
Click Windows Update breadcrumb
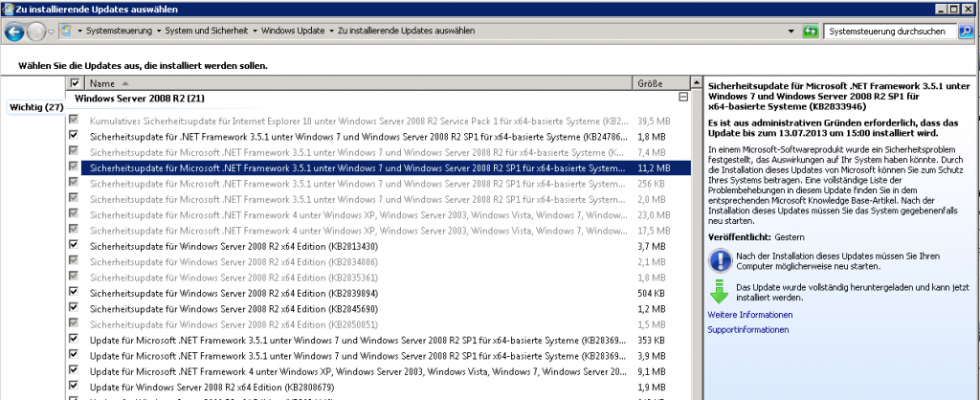293,31
